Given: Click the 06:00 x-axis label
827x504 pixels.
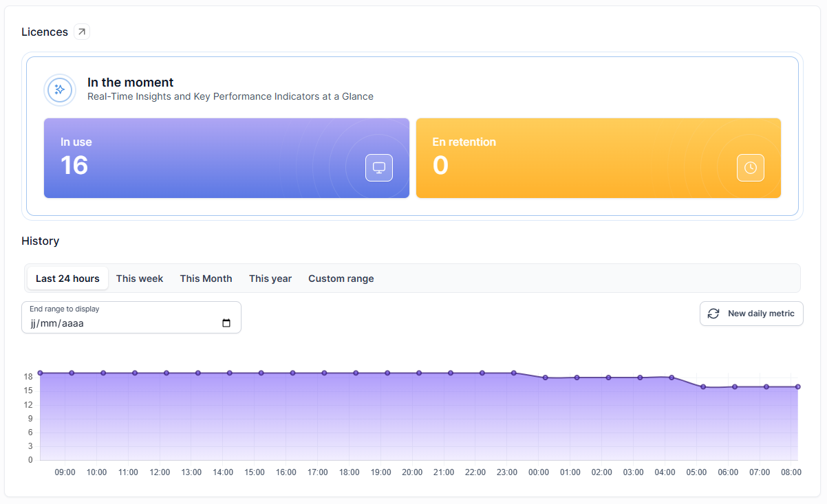Looking at the screenshot, I should click(x=728, y=472).
